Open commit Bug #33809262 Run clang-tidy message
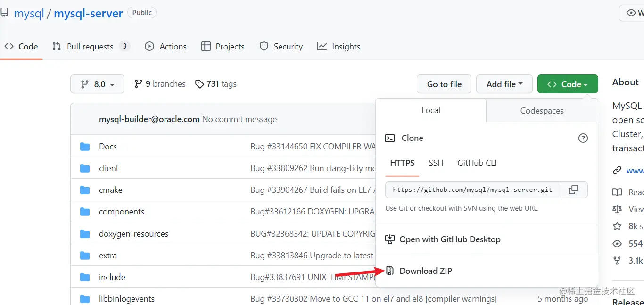Screen dimensions: 644x305 [x=313, y=168]
